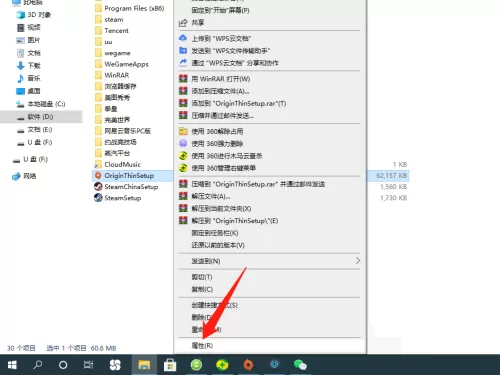
Task: Click the SteamChinaSetup file icon
Action: [98, 186]
